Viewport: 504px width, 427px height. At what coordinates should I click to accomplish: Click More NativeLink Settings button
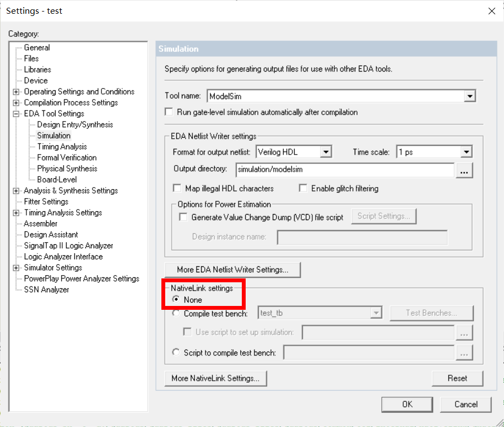coord(215,378)
